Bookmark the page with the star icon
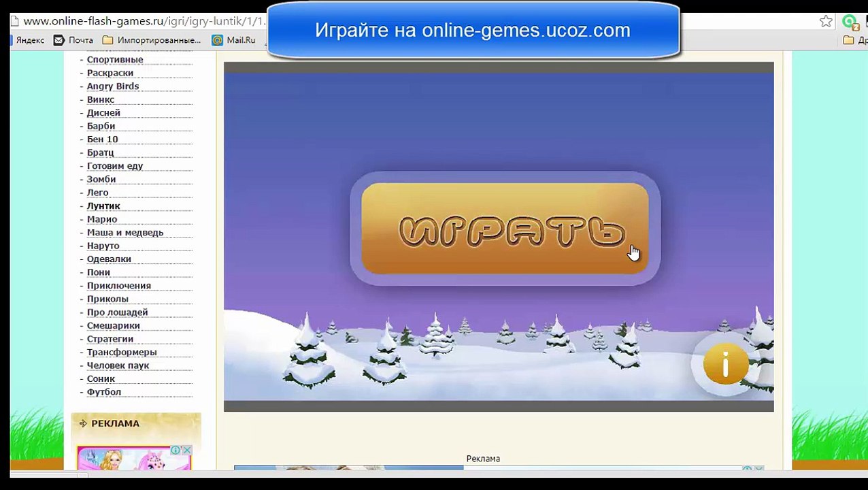Screen dimensions: 868x490 [x=826, y=22]
